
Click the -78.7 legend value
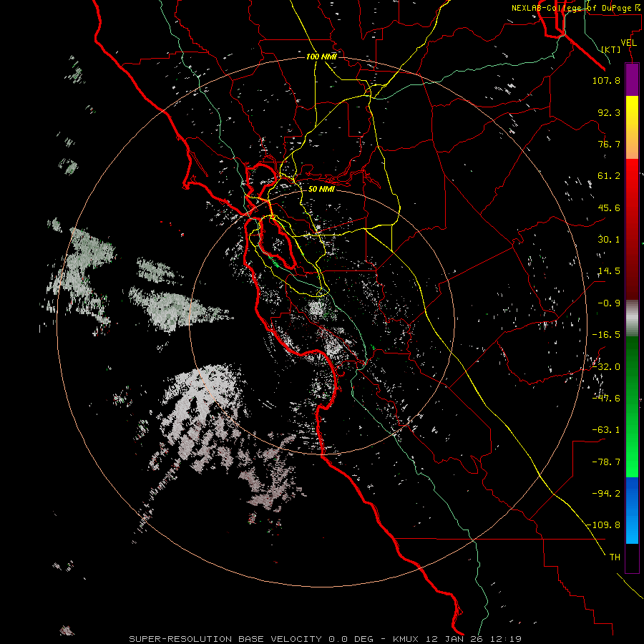(606, 462)
